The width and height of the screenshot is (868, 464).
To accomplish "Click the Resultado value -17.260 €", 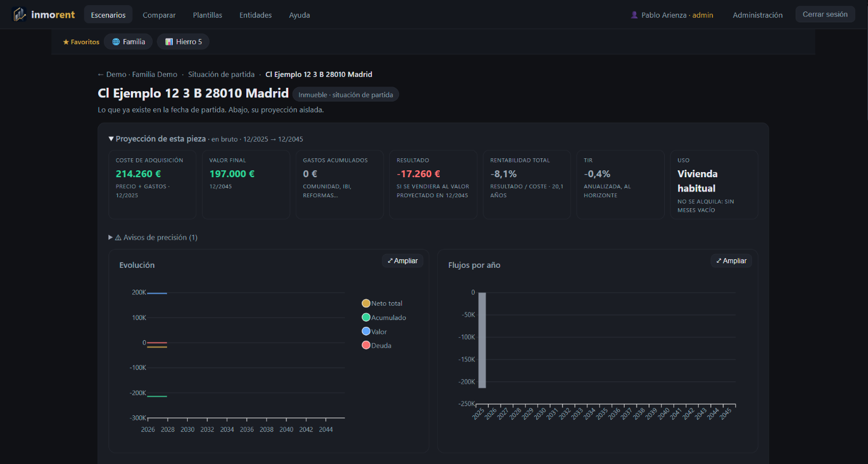I will pos(418,174).
